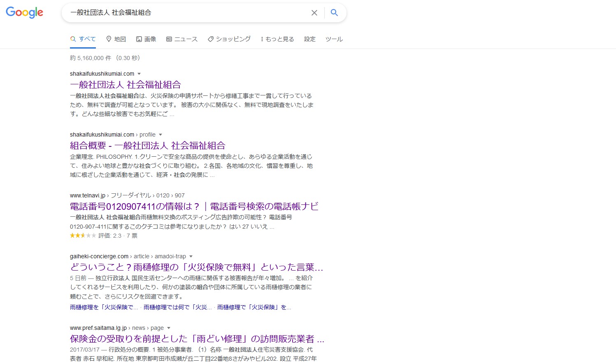Expand dropdown arrow next to gaiheki-concierge.com URL
This screenshot has width=616, height=364.
(191, 257)
